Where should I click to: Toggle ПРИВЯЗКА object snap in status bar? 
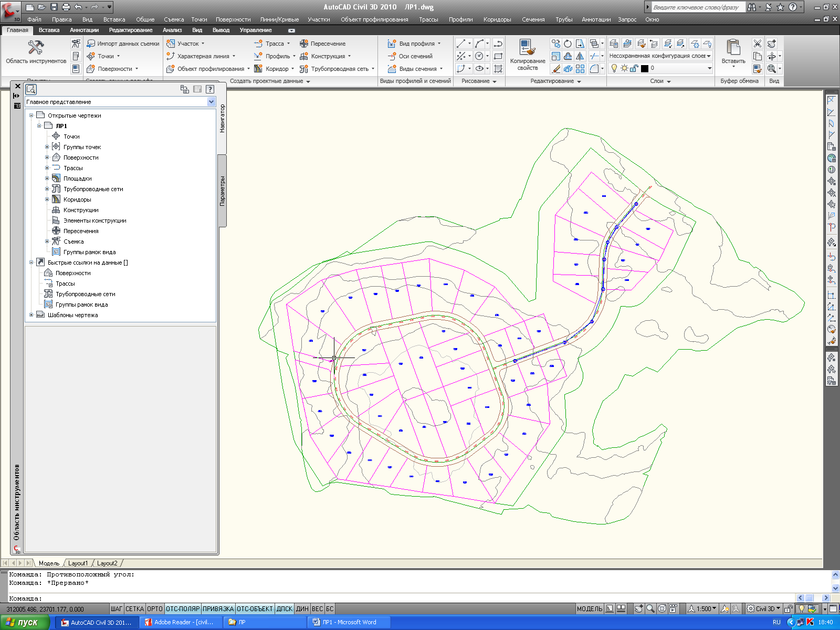[x=218, y=609]
